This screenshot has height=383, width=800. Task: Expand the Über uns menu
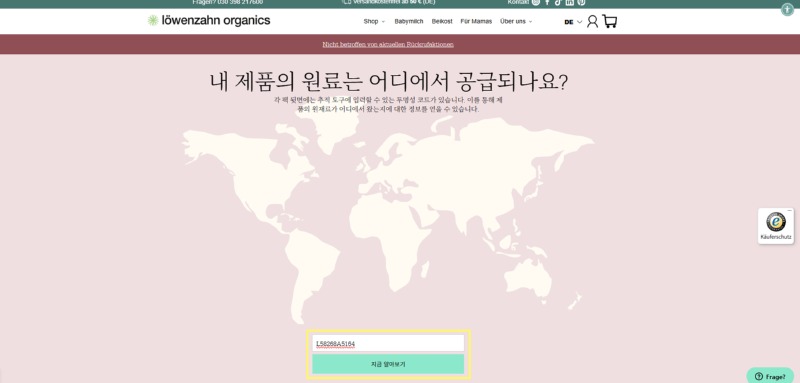[516, 21]
